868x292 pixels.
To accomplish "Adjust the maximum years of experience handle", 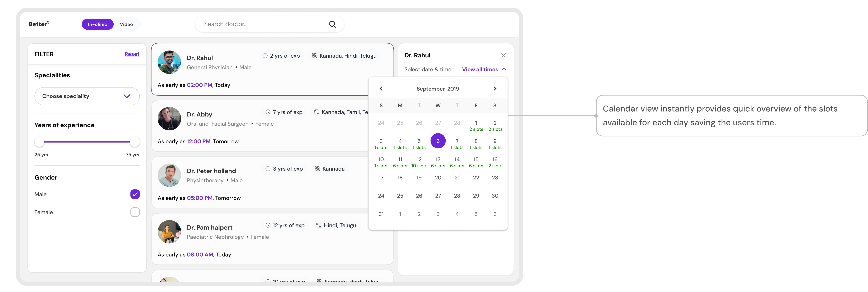I will [135, 142].
